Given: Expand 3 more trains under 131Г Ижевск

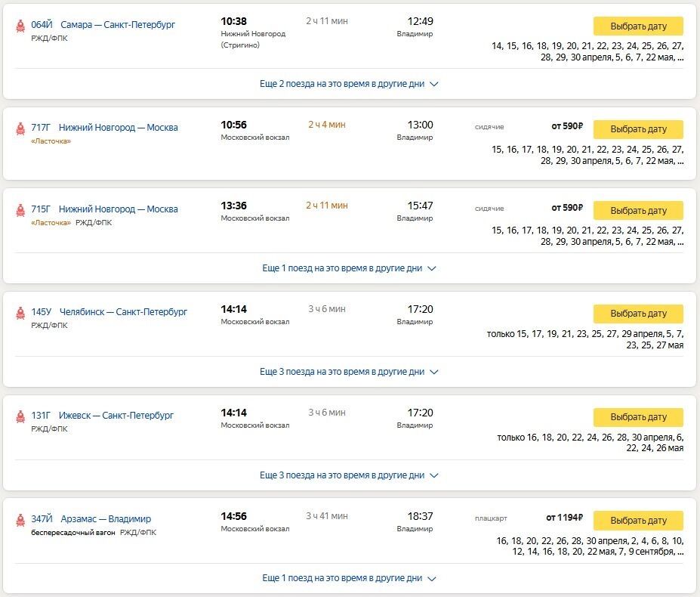Looking at the screenshot, I should click(349, 475).
